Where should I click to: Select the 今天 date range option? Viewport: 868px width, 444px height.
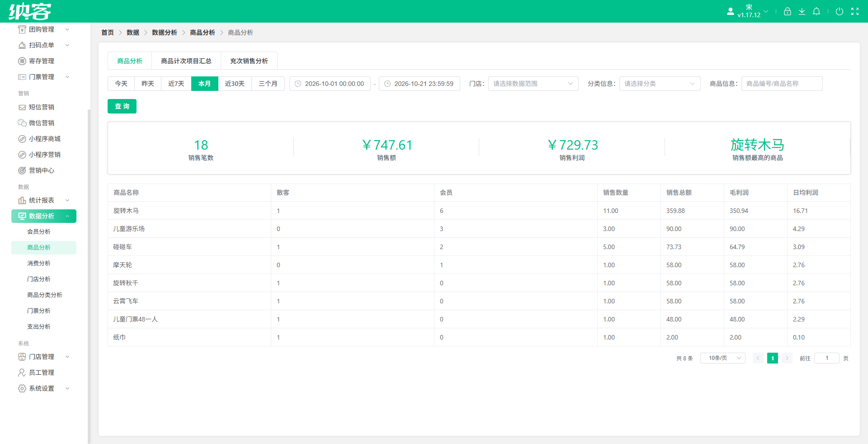tap(121, 84)
